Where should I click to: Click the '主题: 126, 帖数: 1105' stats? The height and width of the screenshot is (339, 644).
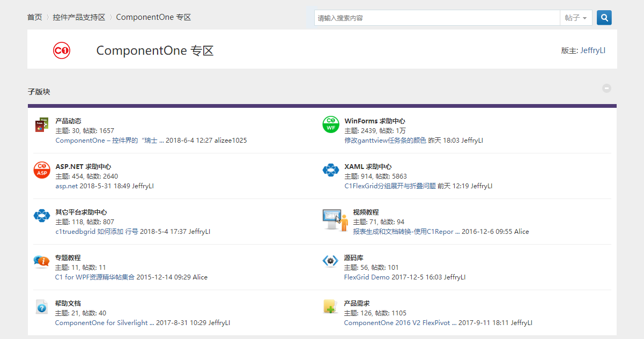click(x=375, y=313)
